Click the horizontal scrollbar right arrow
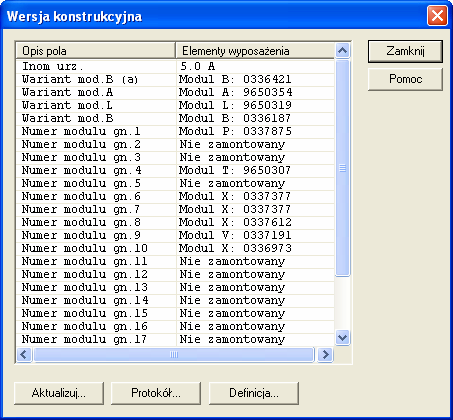 [325, 354]
